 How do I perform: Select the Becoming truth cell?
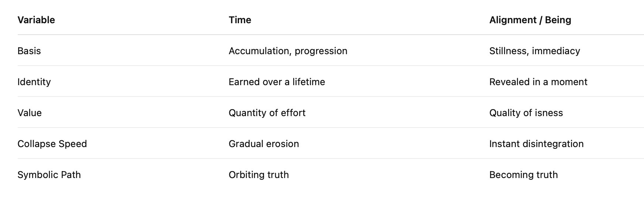(523, 175)
